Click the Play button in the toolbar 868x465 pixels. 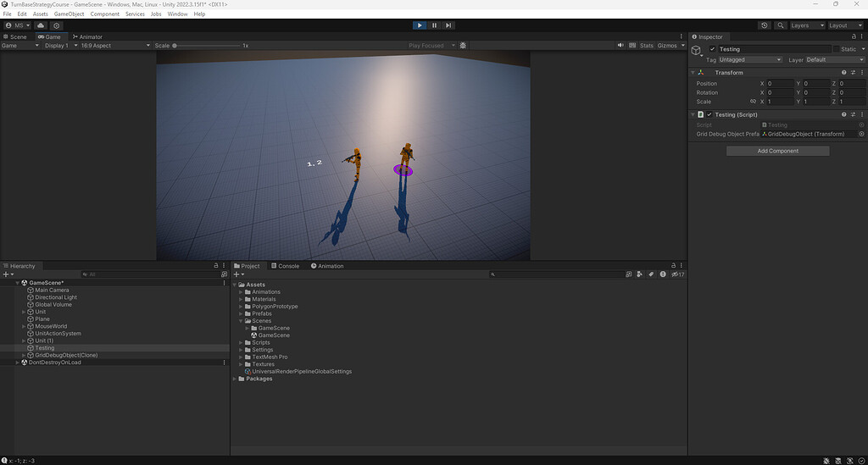point(419,25)
